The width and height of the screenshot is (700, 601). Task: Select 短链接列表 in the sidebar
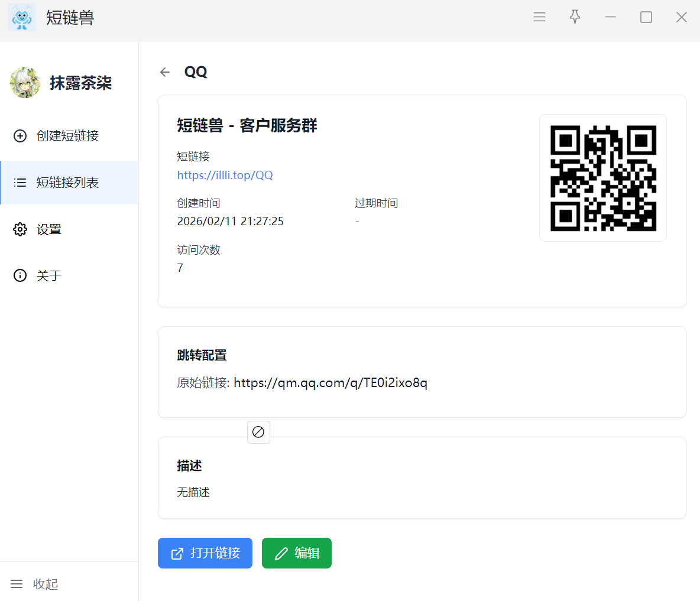coord(67,183)
